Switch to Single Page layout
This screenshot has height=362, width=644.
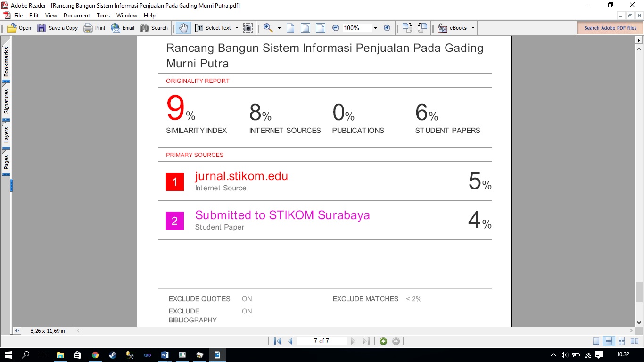click(596, 341)
